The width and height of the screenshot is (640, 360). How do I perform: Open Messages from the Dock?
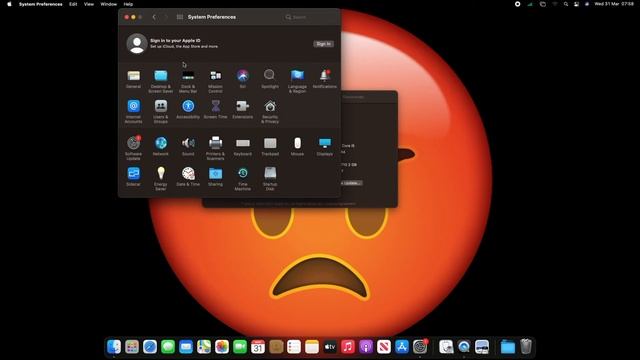coord(168,347)
